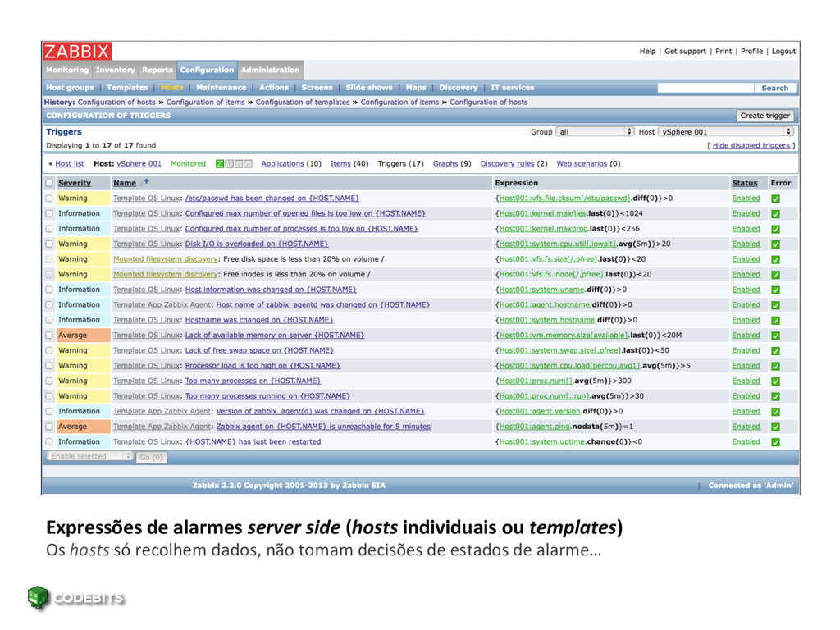Click the Zabbix agent availability icon next to Monitored
Viewport: 840px width, 630px height.
pyautogui.click(x=220, y=164)
